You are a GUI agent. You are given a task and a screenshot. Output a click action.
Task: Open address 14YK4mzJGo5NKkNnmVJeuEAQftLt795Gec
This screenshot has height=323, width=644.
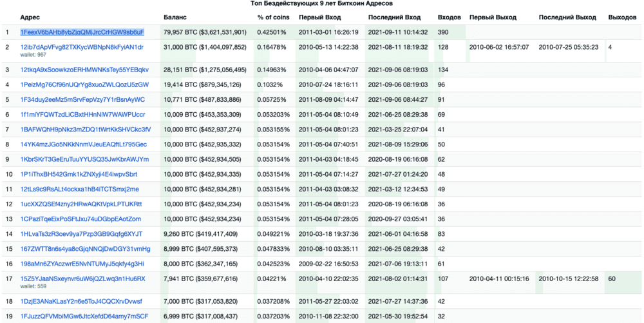(x=84, y=144)
